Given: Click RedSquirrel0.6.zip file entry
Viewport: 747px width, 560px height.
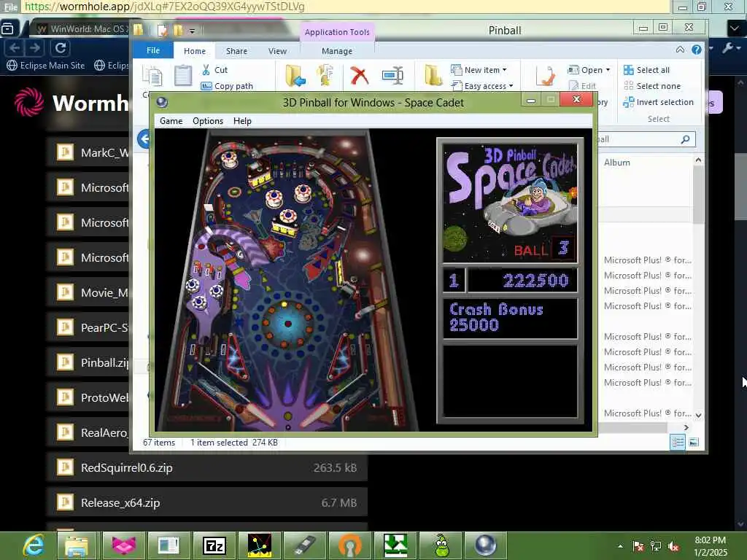Looking at the screenshot, I should (x=206, y=467).
